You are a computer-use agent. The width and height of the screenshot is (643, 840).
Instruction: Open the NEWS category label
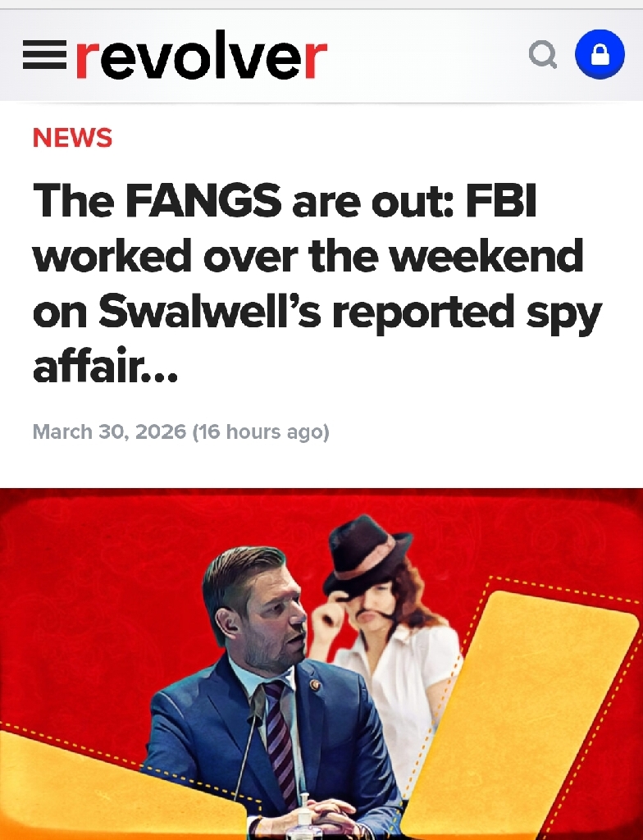(72, 137)
